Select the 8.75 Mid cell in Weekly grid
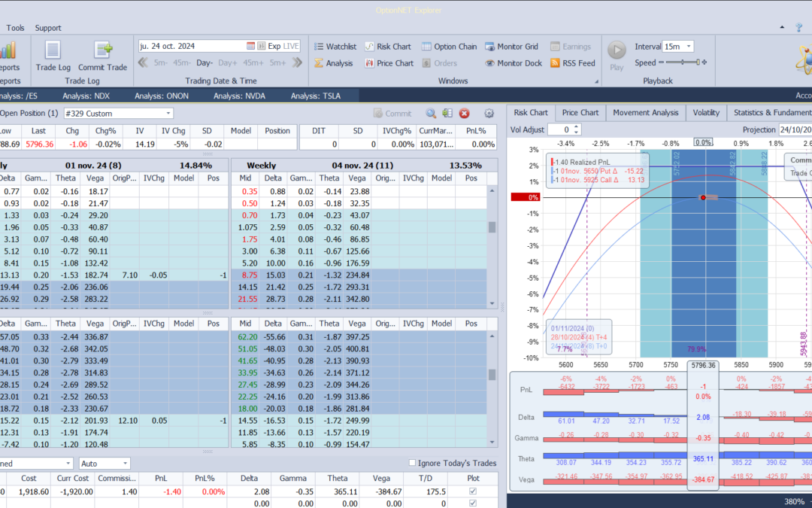 click(x=244, y=275)
